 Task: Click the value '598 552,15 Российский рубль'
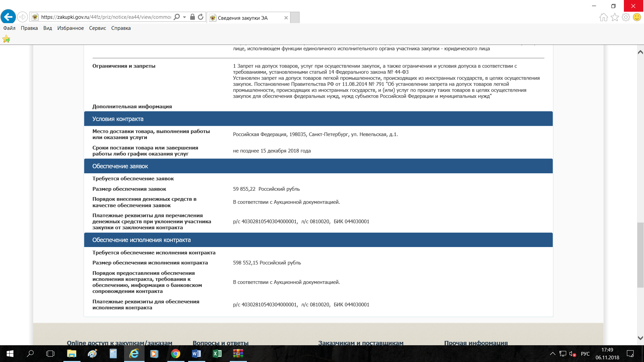pos(267,263)
